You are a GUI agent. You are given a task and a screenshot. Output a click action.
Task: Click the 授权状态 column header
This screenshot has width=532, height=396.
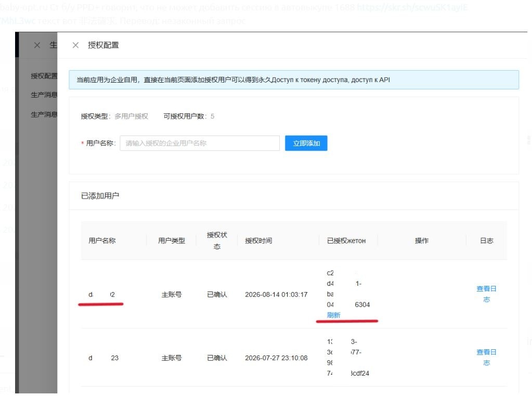point(217,241)
